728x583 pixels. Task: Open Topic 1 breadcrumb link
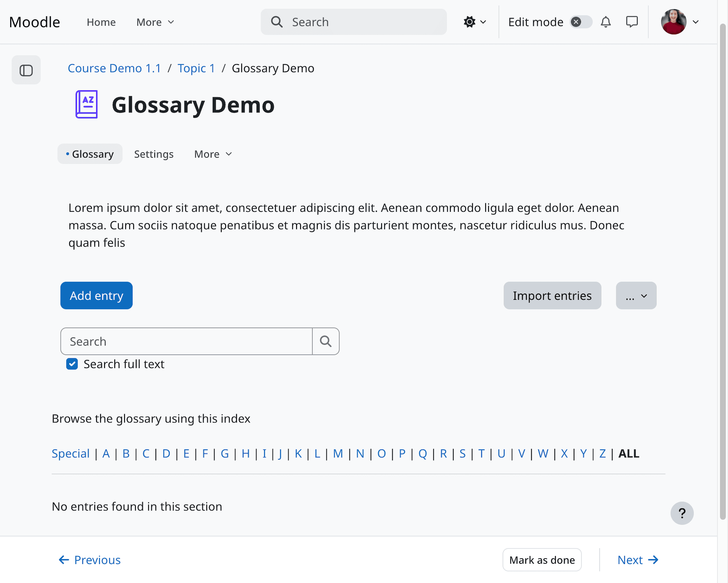[196, 68]
